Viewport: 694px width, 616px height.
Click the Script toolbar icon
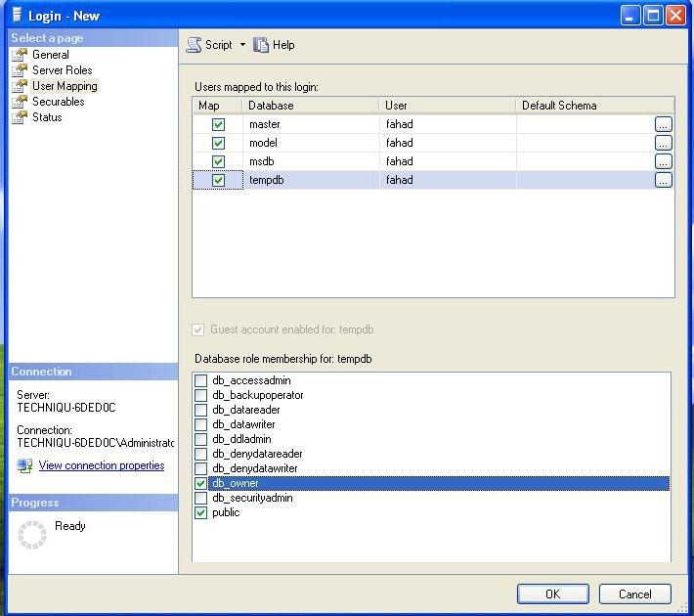click(x=194, y=45)
